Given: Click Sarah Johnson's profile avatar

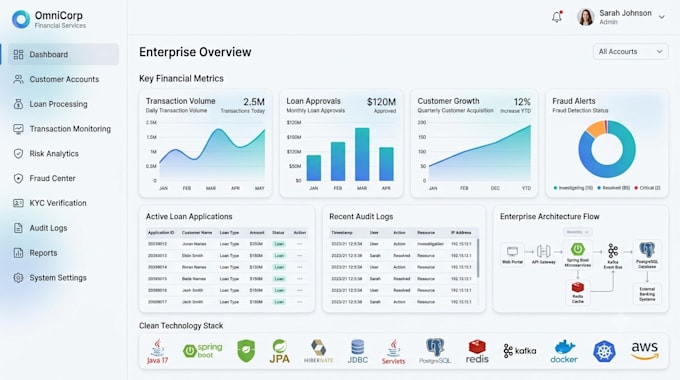Looking at the screenshot, I should (585, 17).
